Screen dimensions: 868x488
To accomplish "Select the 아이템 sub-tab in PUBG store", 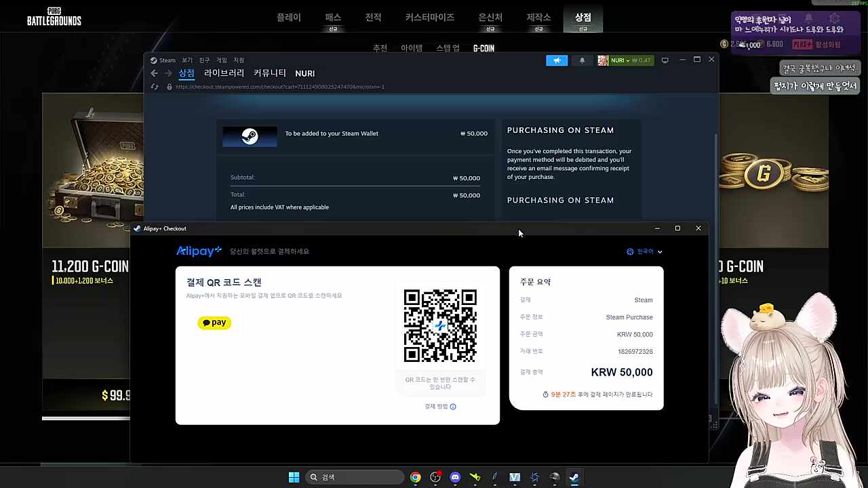I will pyautogui.click(x=412, y=48).
